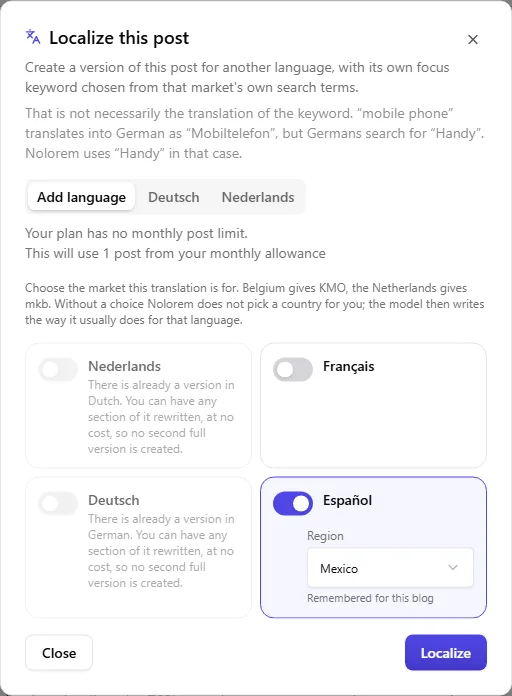The width and height of the screenshot is (512, 696).
Task: Enable the Français toggle switch
Action: 293,369
